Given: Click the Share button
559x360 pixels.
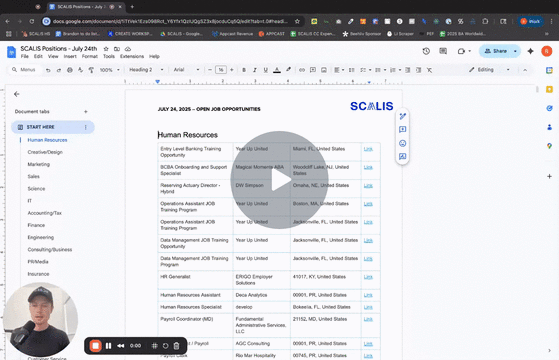Looking at the screenshot, I should 496,51.
